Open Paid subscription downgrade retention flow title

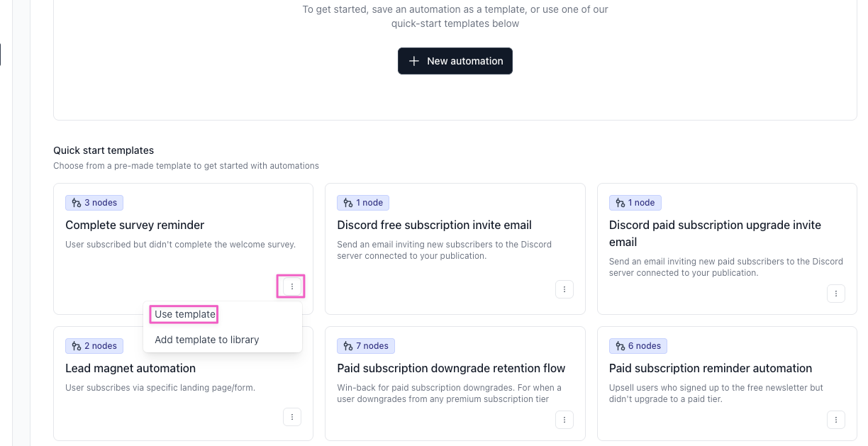point(451,368)
